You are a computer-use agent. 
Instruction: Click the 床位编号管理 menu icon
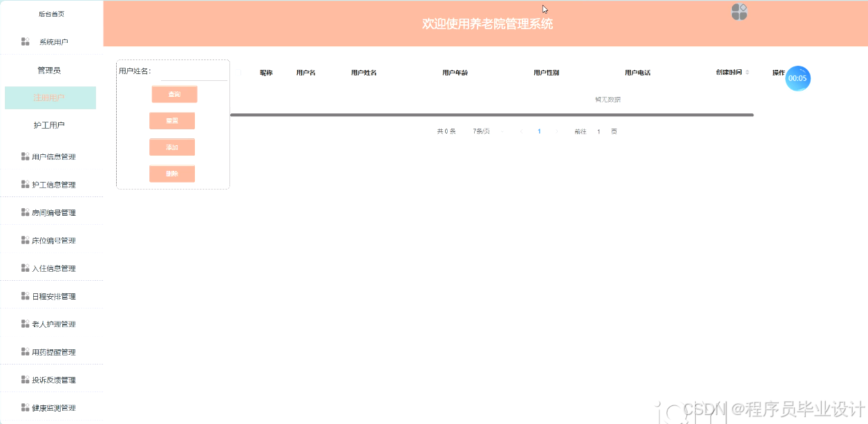pyautogui.click(x=26, y=241)
